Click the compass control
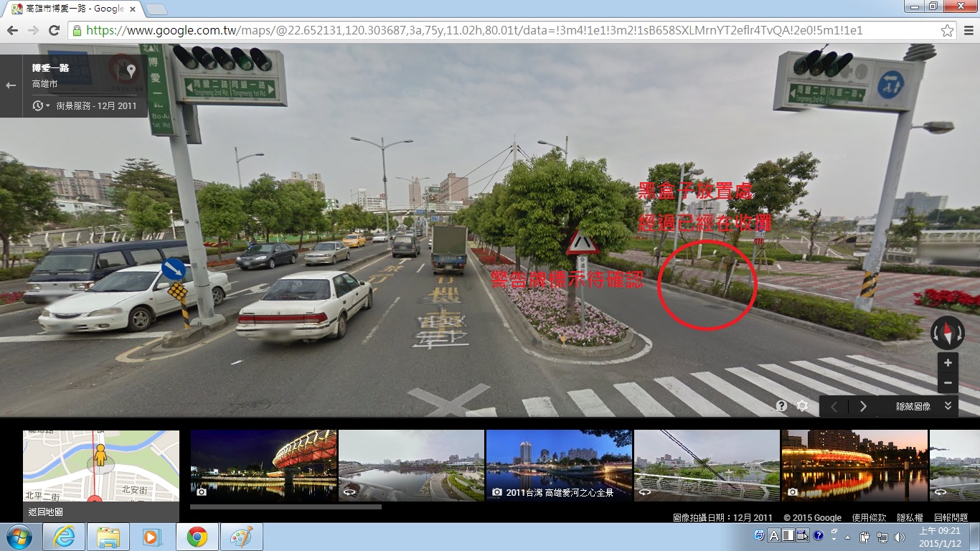The image size is (980, 551). pos(947,334)
